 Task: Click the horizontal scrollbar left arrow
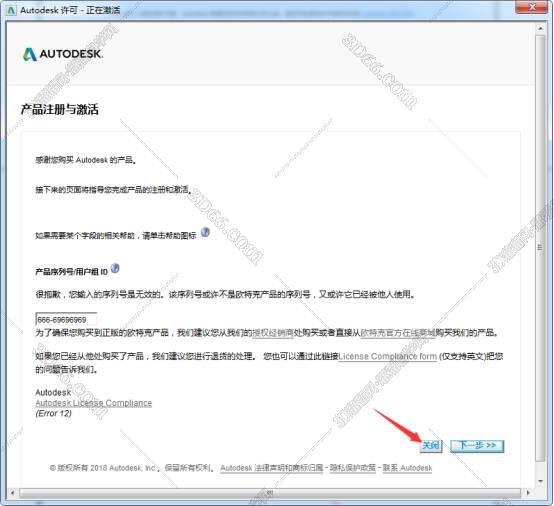12,493
